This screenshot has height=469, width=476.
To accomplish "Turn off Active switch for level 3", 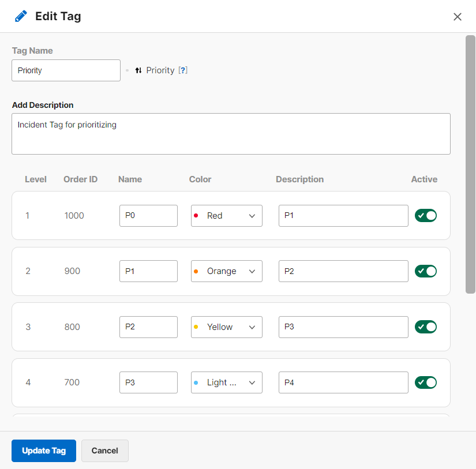I will 426,327.
